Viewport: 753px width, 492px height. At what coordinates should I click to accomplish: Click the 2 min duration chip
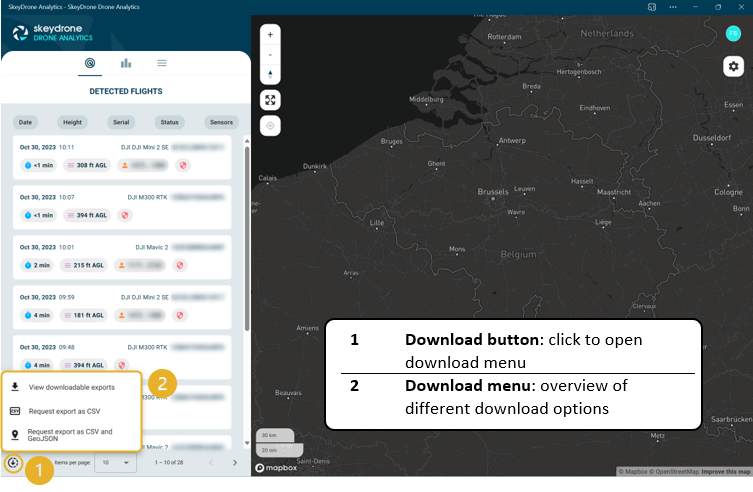[x=37, y=265]
